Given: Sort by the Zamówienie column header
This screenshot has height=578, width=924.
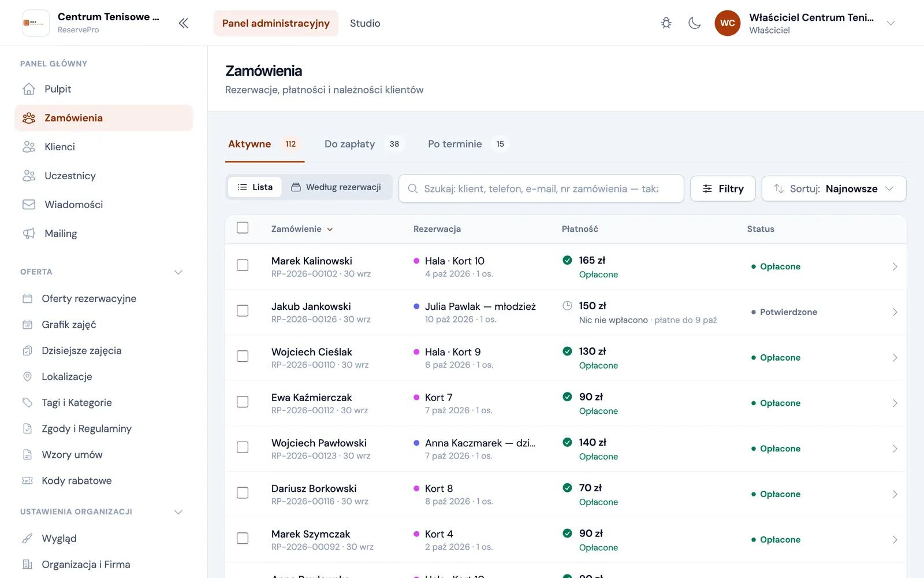Looking at the screenshot, I should point(302,229).
